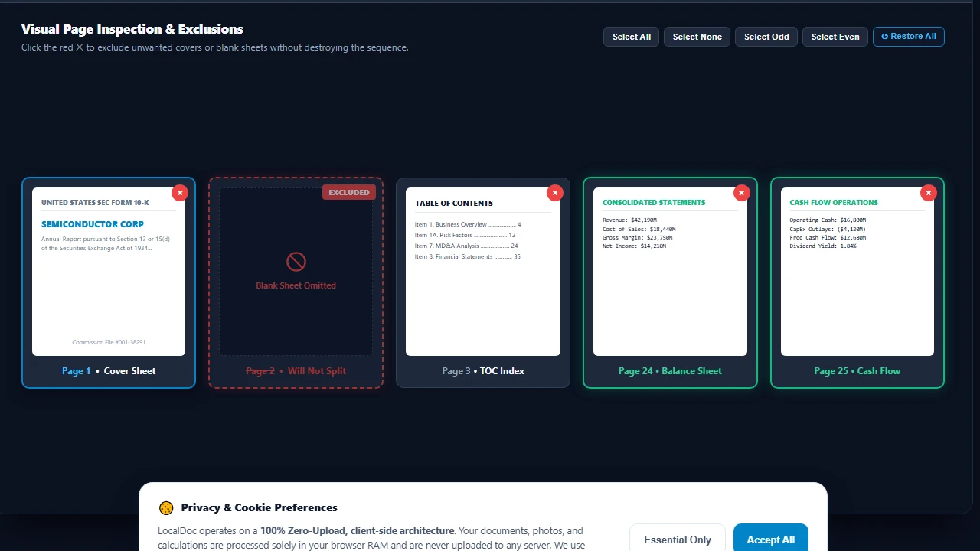Click 'Item 8. Financial Statements' TOC line
Viewport: 980px width, 551px height.
(x=468, y=256)
